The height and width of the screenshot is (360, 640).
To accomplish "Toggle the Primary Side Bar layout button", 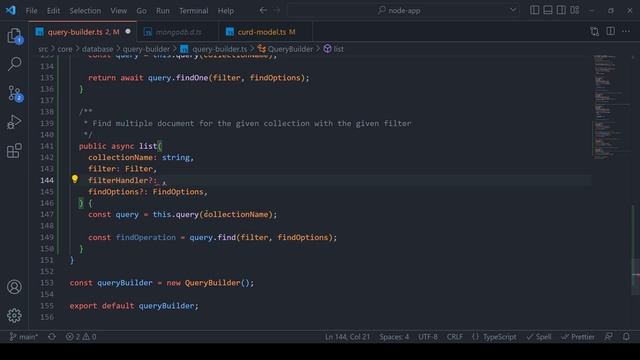I will click(534, 10).
